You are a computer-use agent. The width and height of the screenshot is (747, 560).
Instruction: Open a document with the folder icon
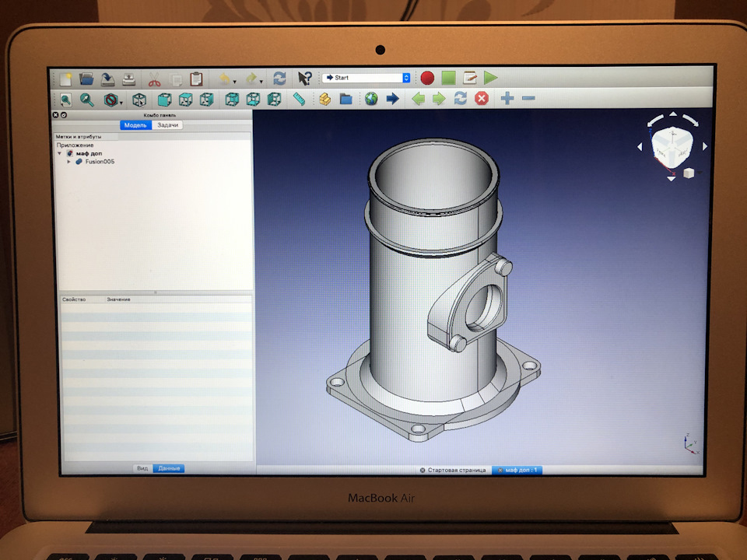click(x=86, y=79)
